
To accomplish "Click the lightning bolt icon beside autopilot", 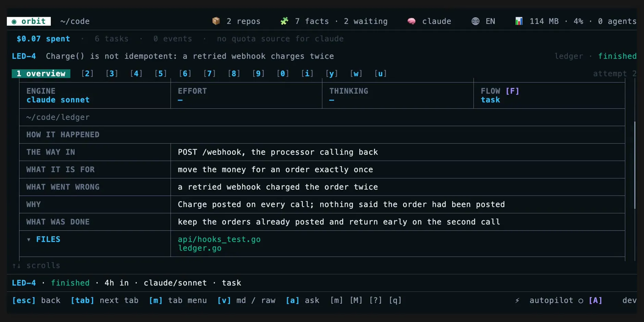I will point(517,300).
